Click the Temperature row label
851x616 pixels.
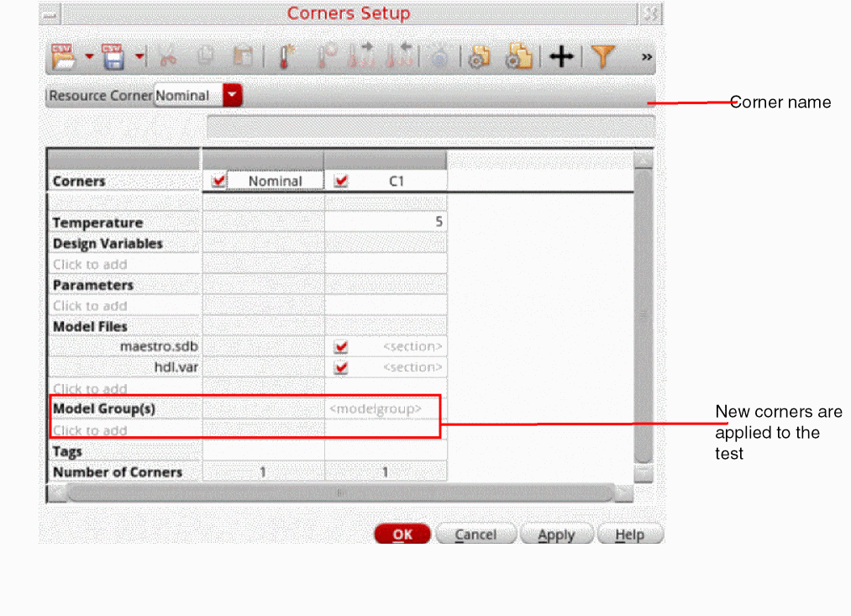tap(97, 223)
